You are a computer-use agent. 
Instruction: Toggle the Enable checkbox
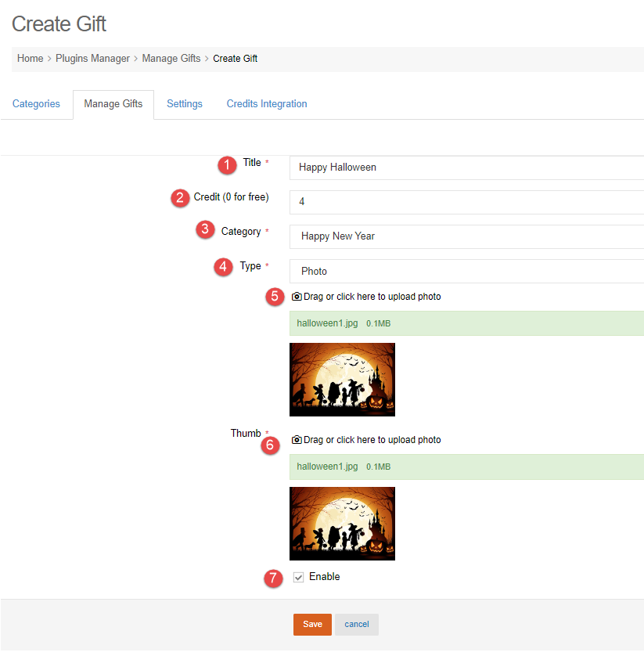pyautogui.click(x=298, y=578)
